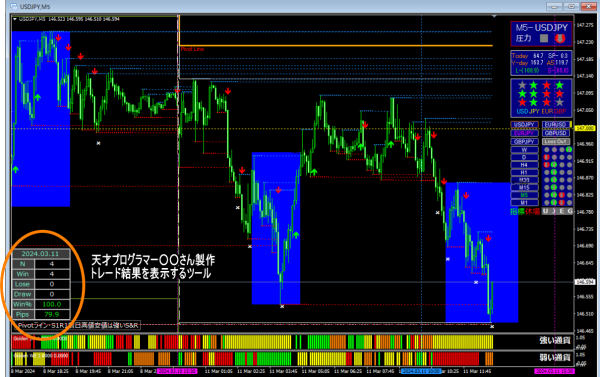Switch chart to the M15 timeframe
The image size is (600, 377).
(525, 188)
